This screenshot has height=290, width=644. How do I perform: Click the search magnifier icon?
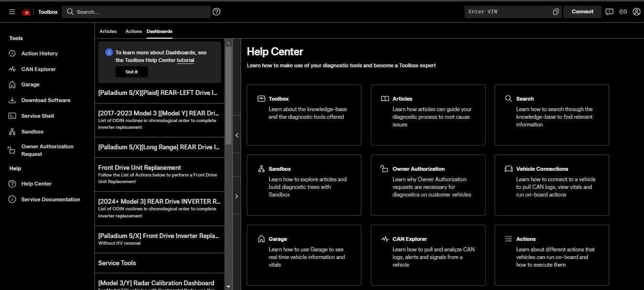[70, 11]
